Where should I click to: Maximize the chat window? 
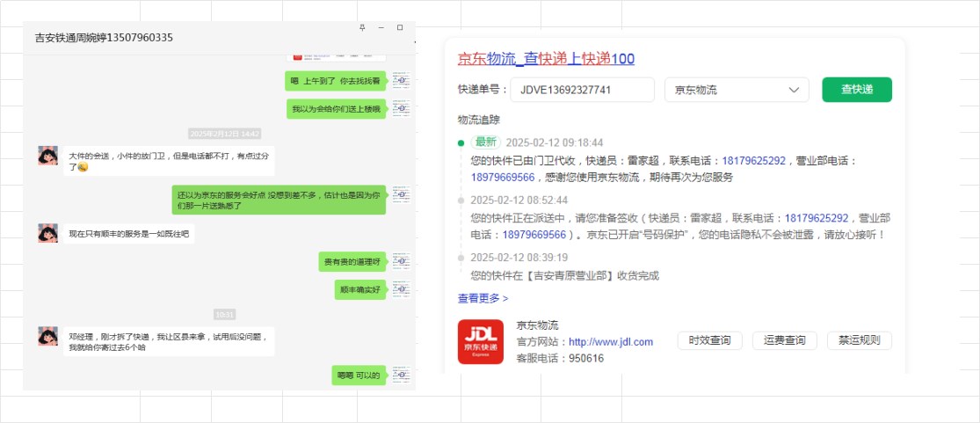(400, 27)
